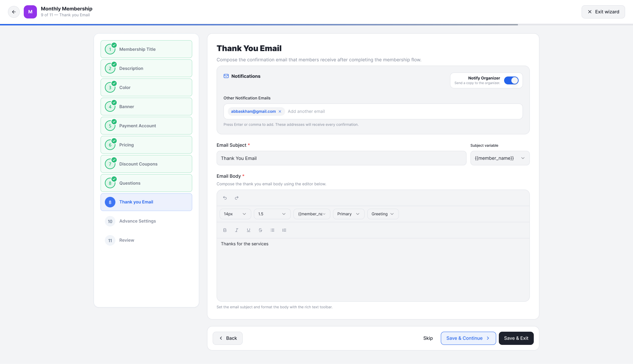The width and height of the screenshot is (633, 364).
Task: Click the Notifications envelope icon
Action: tap(226, 76)
